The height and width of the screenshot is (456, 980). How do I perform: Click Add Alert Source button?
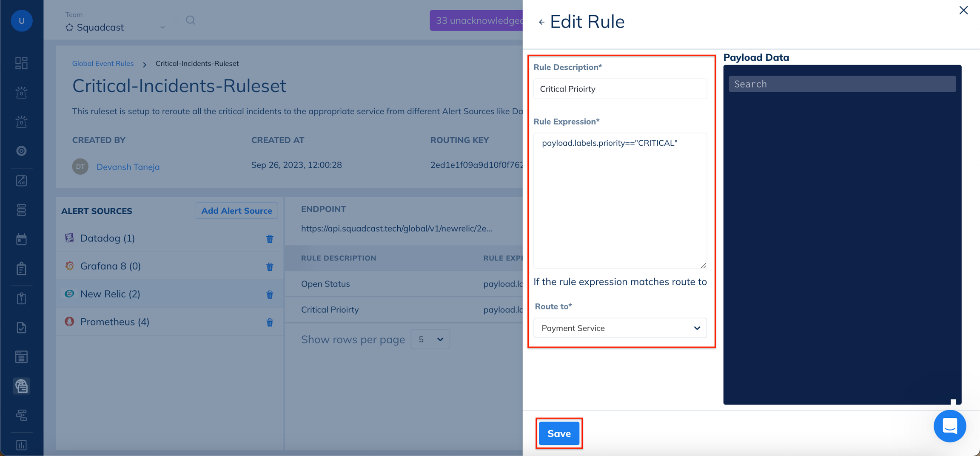(x=236, y=211)
